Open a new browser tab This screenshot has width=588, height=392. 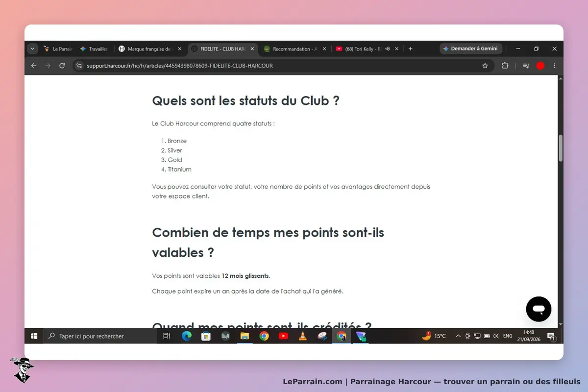(411, 49)
